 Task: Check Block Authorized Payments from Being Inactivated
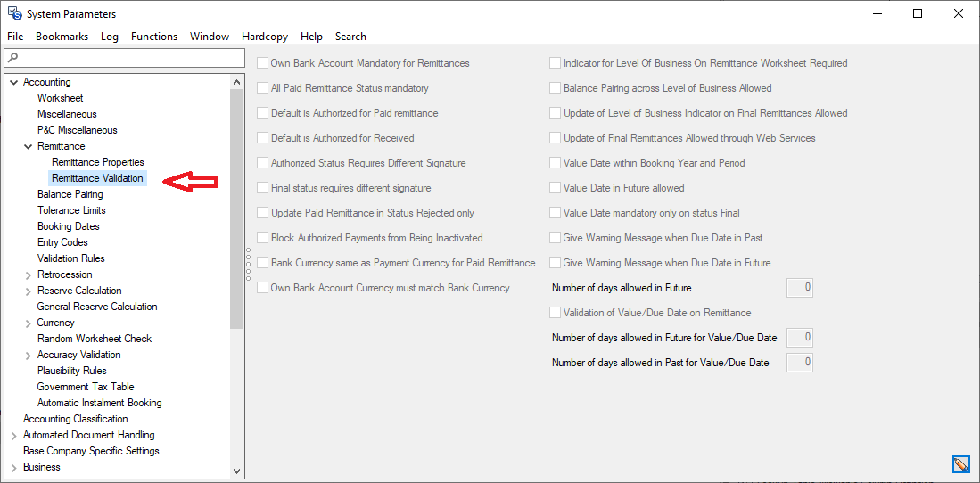click(x=263, y=238)
